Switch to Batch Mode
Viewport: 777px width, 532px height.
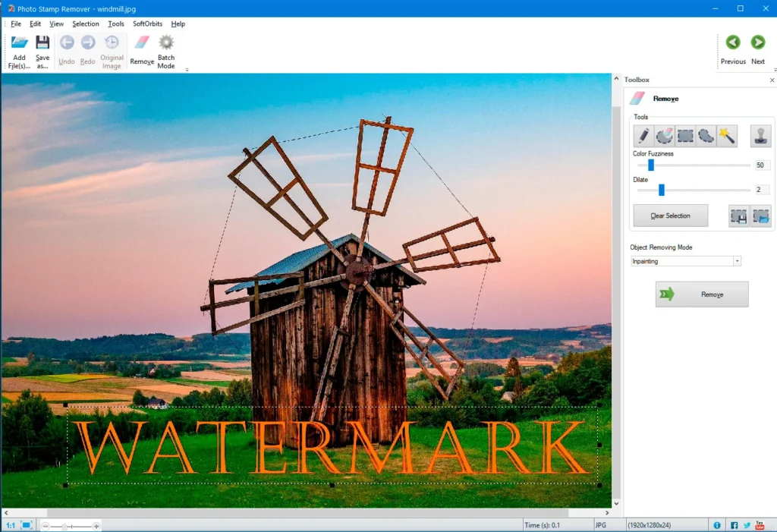point(165,50)
